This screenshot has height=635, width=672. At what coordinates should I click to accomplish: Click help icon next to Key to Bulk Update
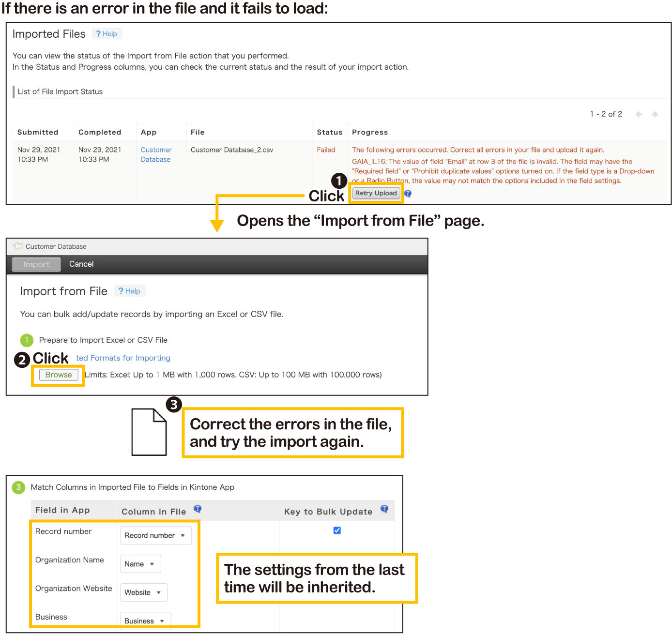384,509
